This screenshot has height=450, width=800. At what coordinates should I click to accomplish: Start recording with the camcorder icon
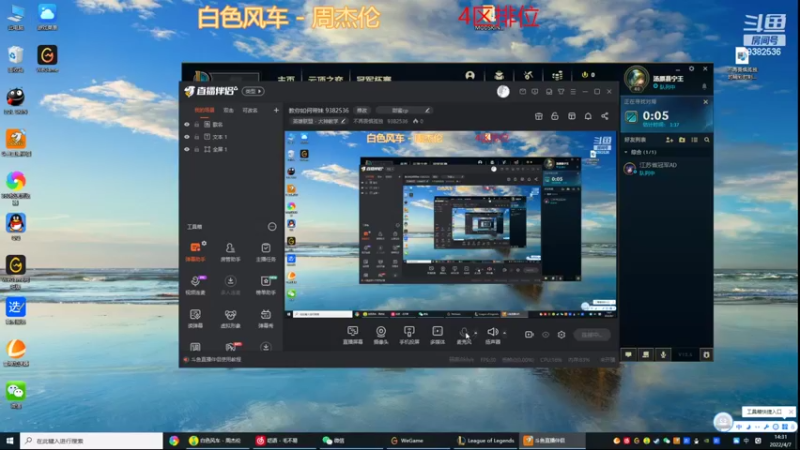point(529,335)
